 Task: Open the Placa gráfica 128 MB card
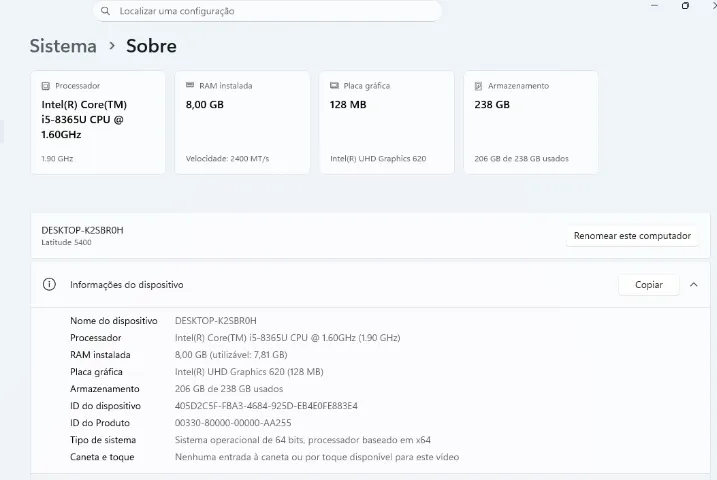387,122
